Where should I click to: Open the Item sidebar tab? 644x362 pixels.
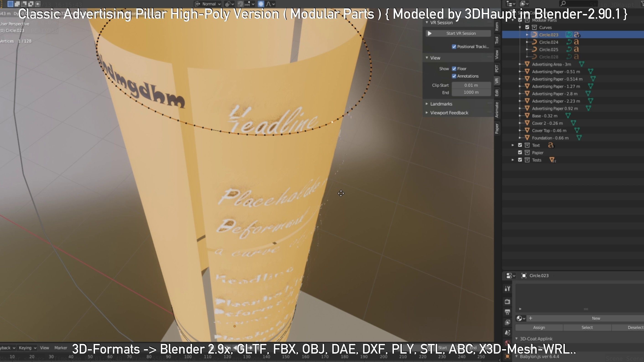[497, 26]
